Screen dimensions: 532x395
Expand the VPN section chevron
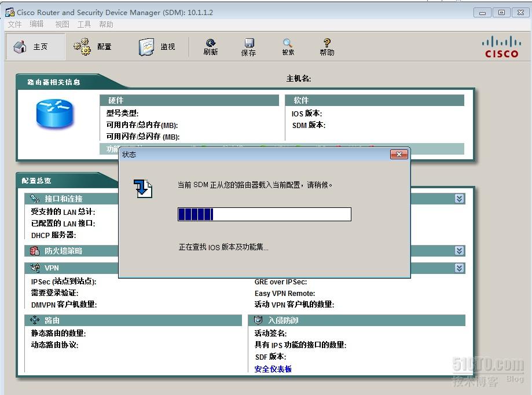pos(460,268)
